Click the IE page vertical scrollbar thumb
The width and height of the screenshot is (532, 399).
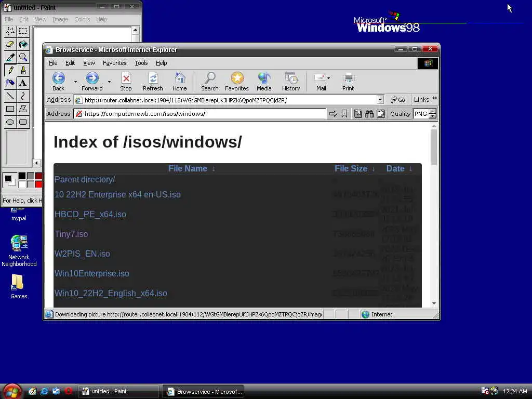click(434, 147)
